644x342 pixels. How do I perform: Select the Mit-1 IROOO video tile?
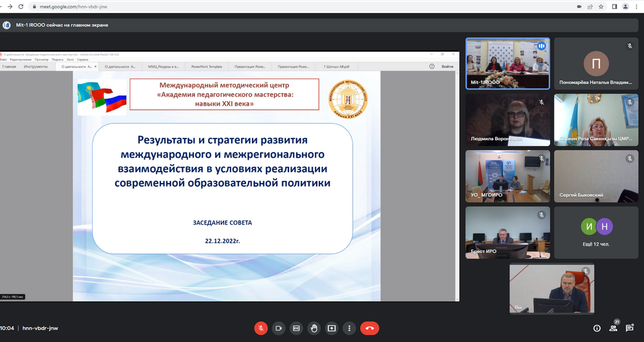coord(507,64)
